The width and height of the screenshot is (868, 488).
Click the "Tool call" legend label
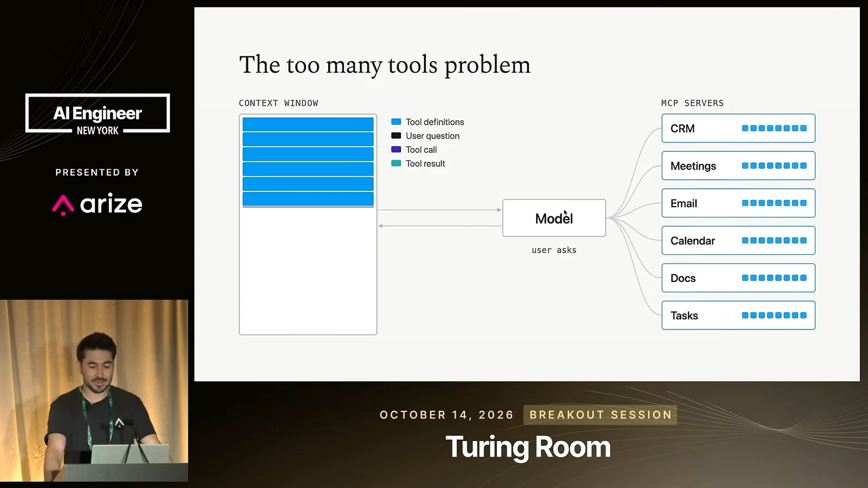pyautogui.click(x=421, y=150)
